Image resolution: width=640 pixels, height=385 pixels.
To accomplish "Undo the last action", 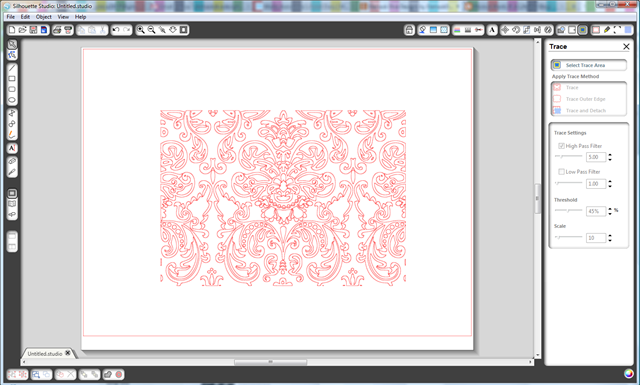I will pos(116,30).
